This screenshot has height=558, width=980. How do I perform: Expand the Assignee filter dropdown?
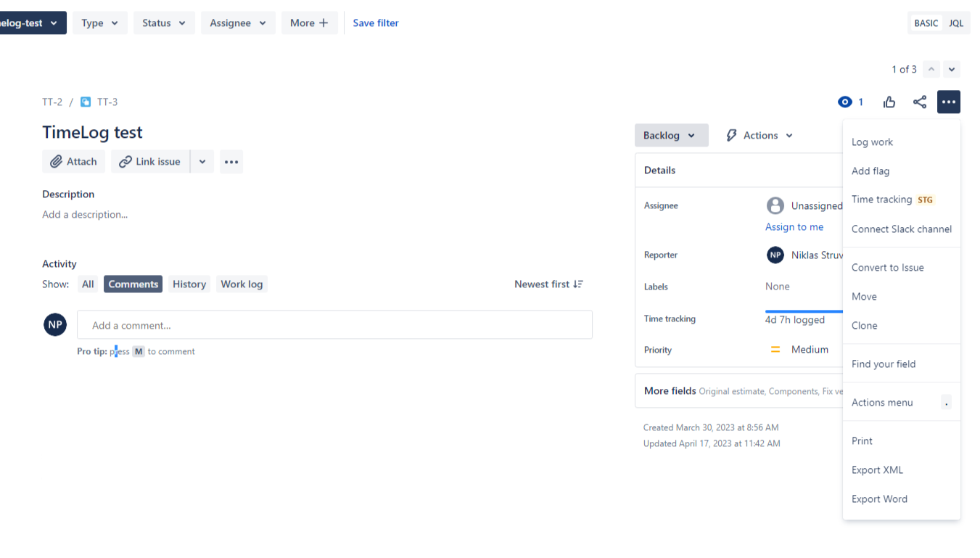pyautogui.click(x=238, y=22)
